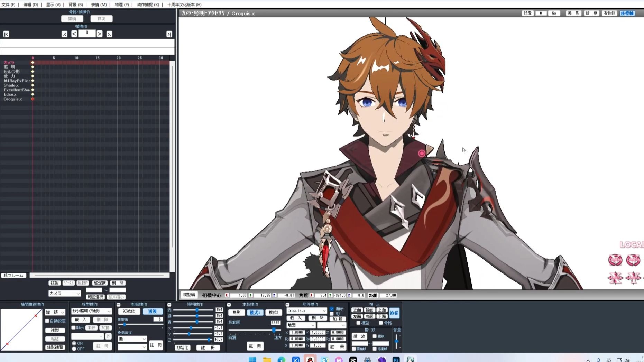644x362 pixels.
Task: Click the pink bone marker on the character's collar
Action: click(422, 154)
